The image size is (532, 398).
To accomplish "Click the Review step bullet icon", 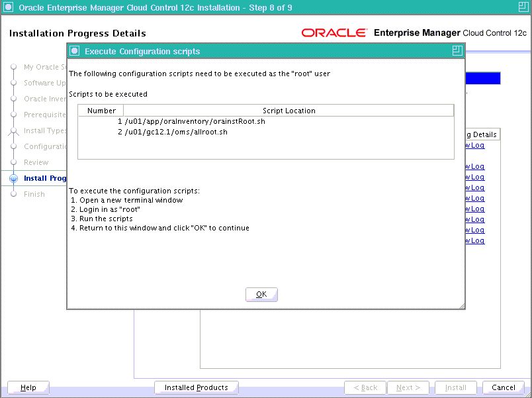I will click(x=13, y=162).
